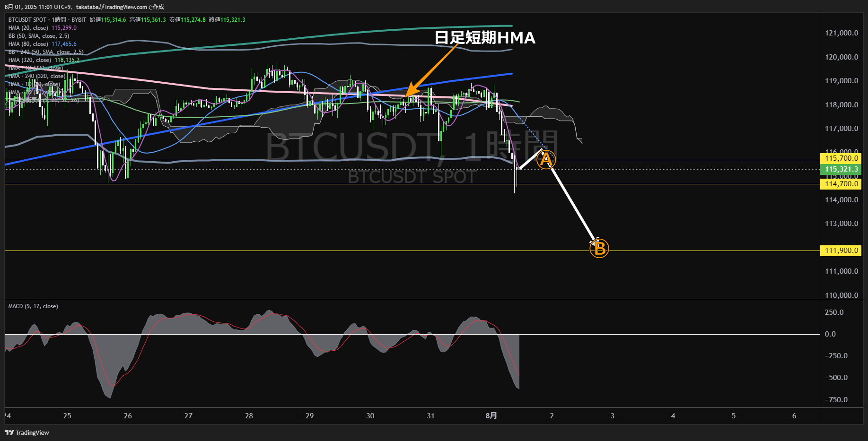868x441 pixels.
Task: Click 0.0 on the MACD axis
Action: click(x=830, y=334)
